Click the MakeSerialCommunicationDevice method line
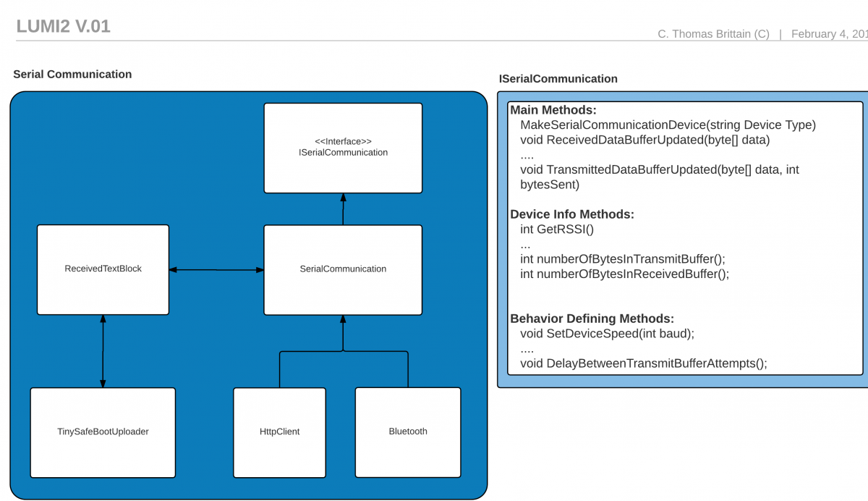This screenshot has width=868, height=501. point(668,125)
